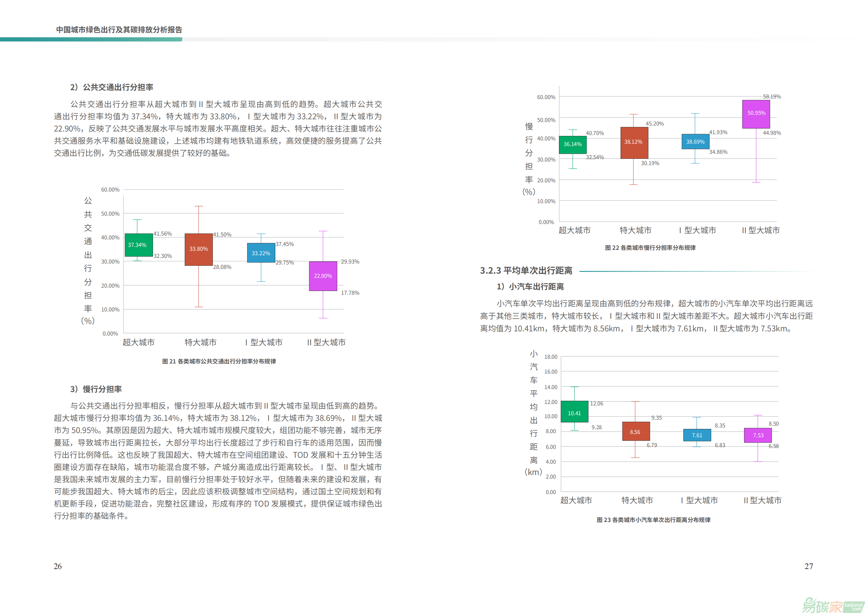Click value label 34.86% in figure 22
Screen dimensions: 867x616
[718, 152]
